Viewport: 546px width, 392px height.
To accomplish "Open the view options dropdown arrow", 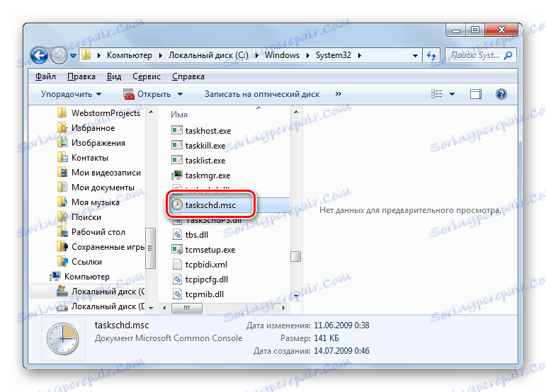I will tap(452, 94).
